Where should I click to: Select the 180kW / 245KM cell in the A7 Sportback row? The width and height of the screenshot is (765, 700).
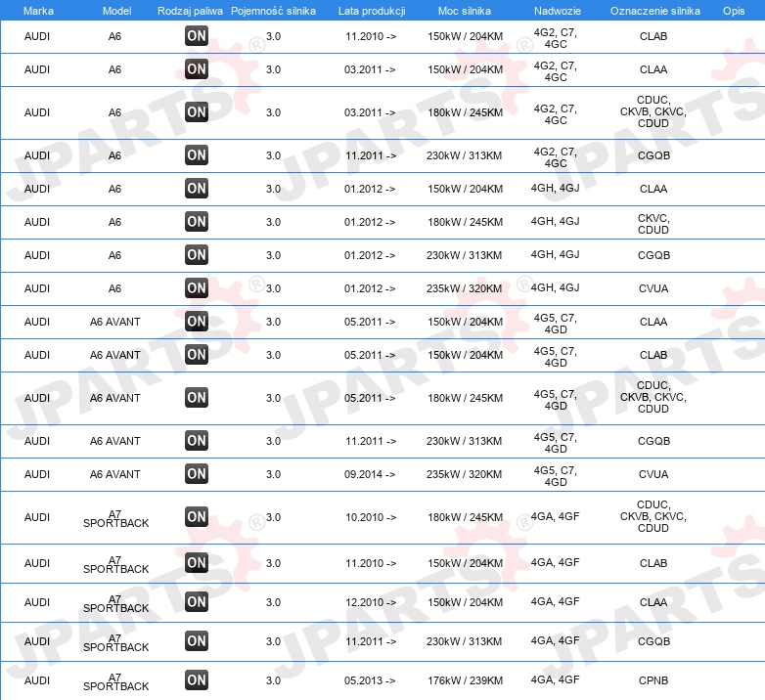(x=465, y=517)
